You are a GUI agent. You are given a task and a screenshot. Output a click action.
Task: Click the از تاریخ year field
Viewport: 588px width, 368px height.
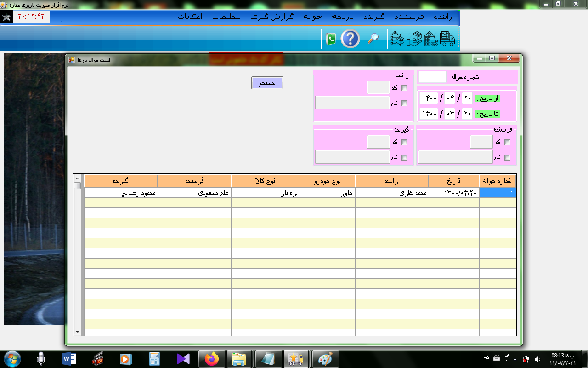coord(430,98)
